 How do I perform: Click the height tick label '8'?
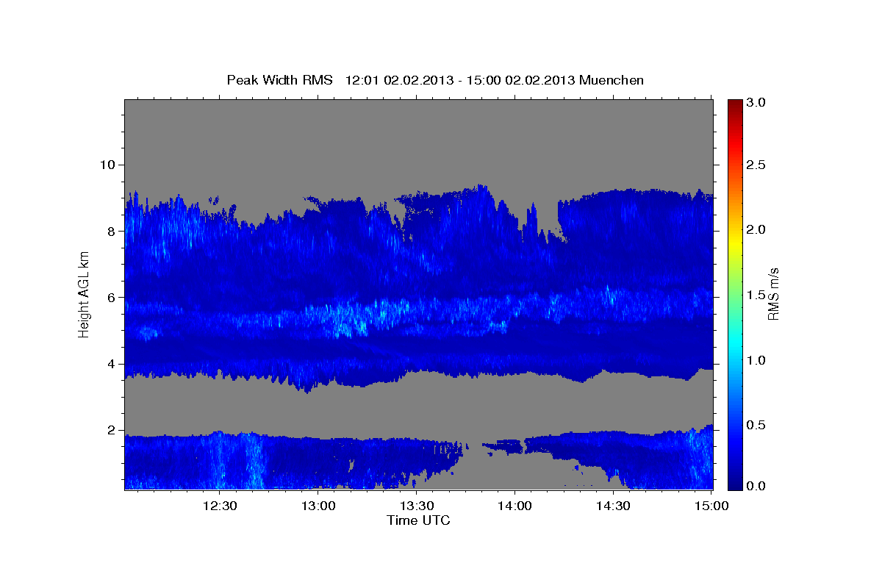click(112, 231)
